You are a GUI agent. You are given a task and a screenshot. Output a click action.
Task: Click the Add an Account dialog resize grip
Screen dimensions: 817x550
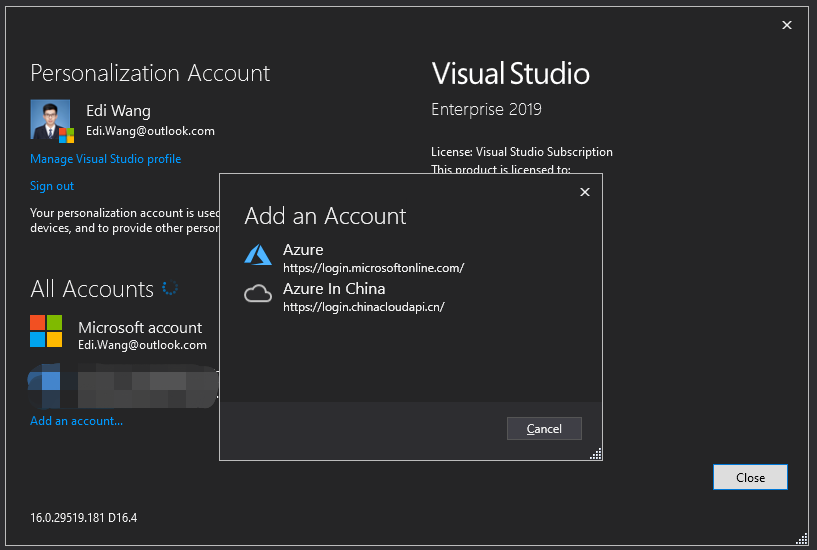pyautogui.click(x=596, y=454)
